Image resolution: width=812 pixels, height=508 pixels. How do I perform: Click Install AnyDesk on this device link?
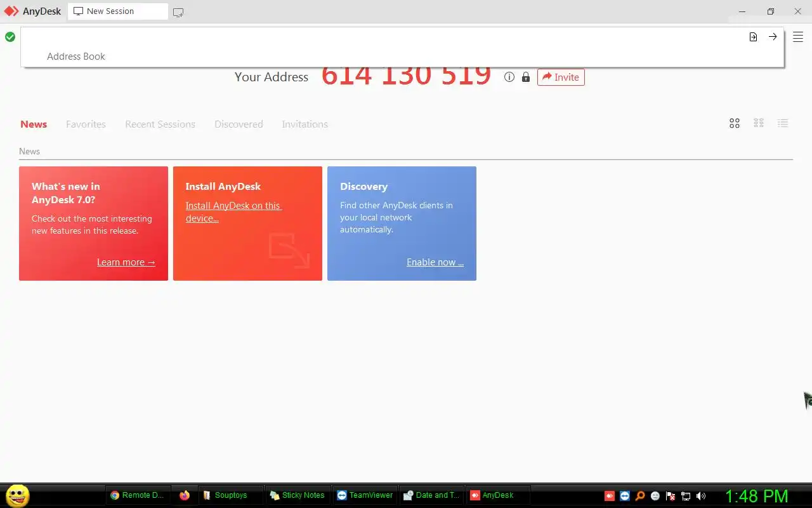pos(233,211)
